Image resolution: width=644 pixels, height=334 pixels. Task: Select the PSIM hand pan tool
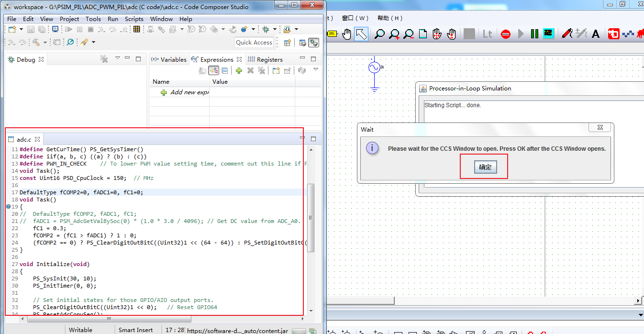347,34
